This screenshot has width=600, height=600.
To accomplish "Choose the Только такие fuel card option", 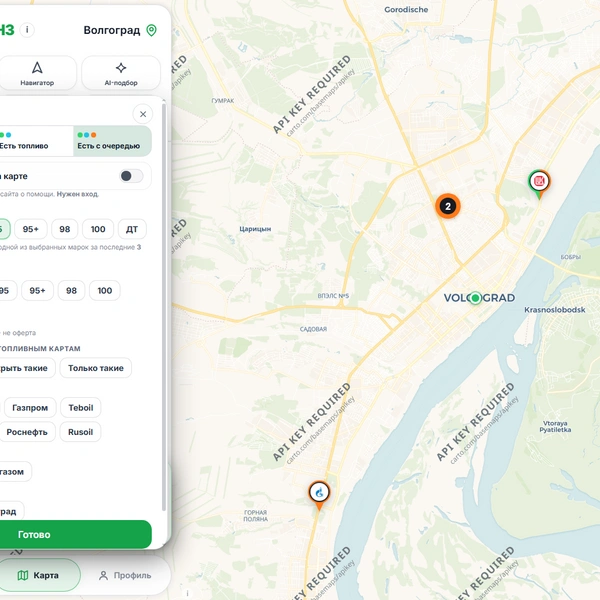I will coord(96,368).
